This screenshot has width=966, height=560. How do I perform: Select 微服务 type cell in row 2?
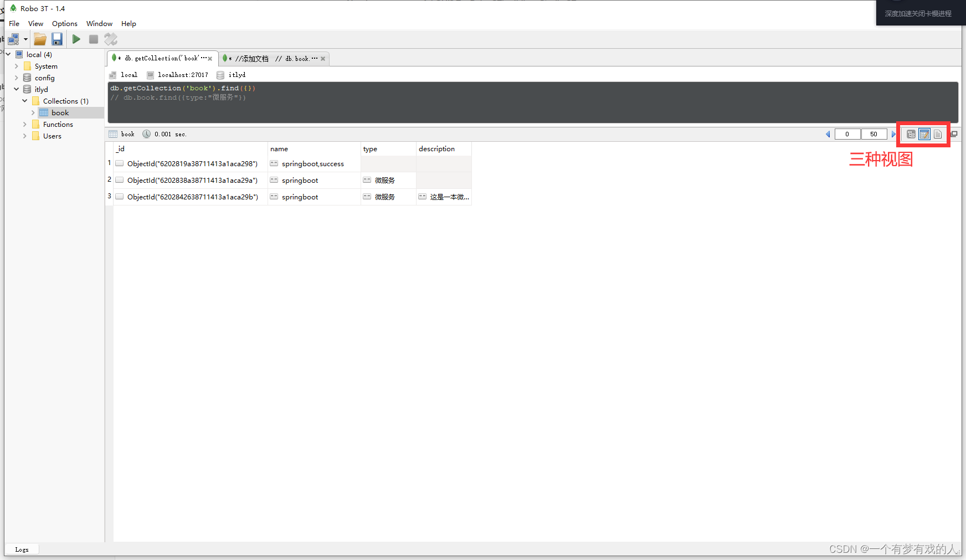[388, 181]
